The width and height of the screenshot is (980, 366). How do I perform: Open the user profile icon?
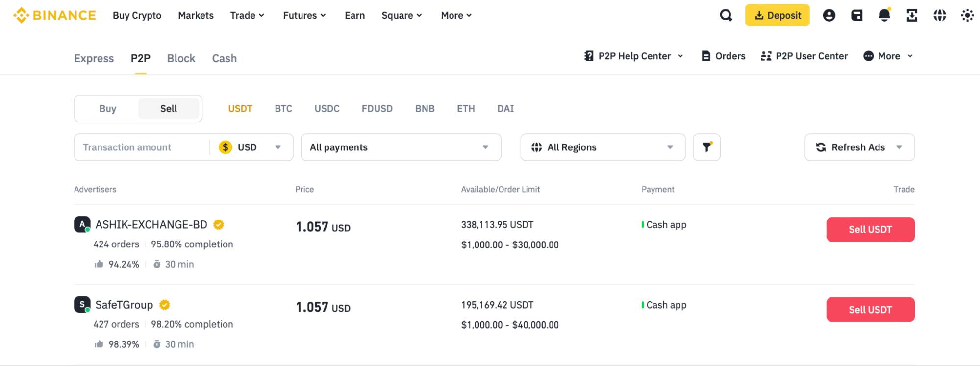click(x=829, y=15)
